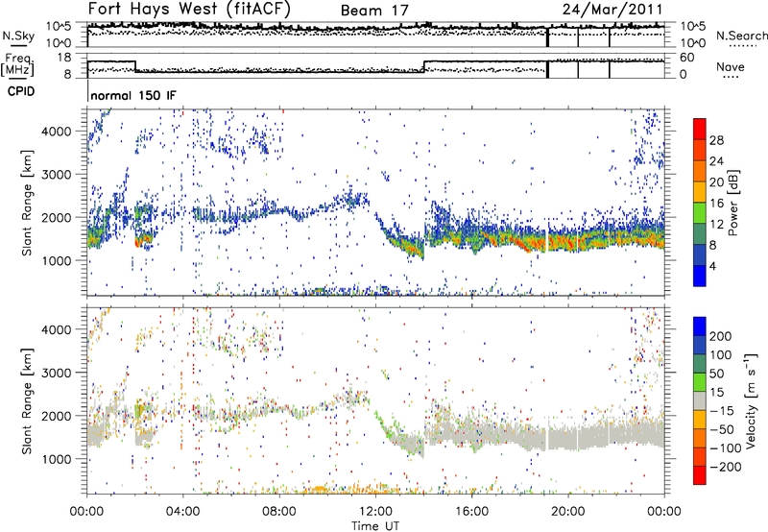Click the power panel 'Slant Range [km]' label

pyautogui.click(x=27, y=203)
